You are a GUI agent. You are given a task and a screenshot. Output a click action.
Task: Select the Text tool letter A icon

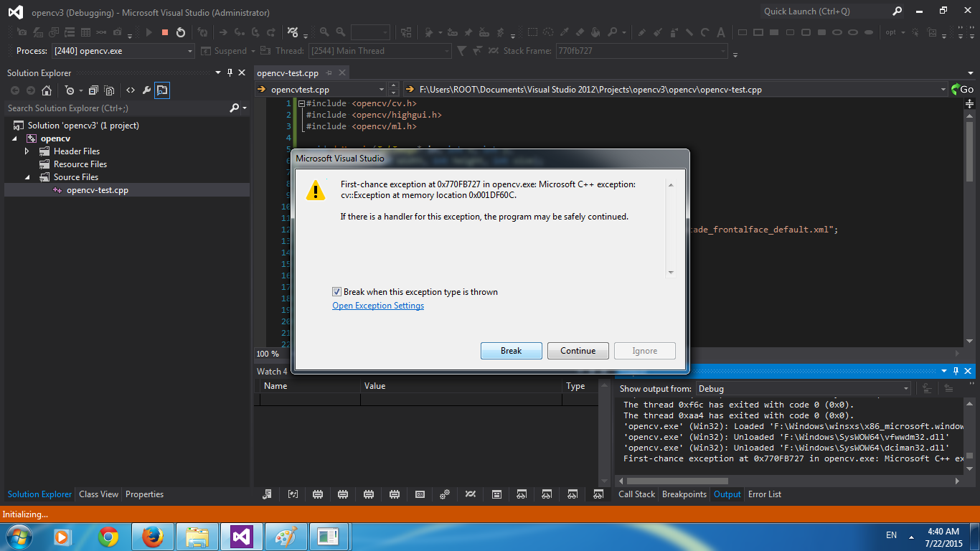pos(720,32)
